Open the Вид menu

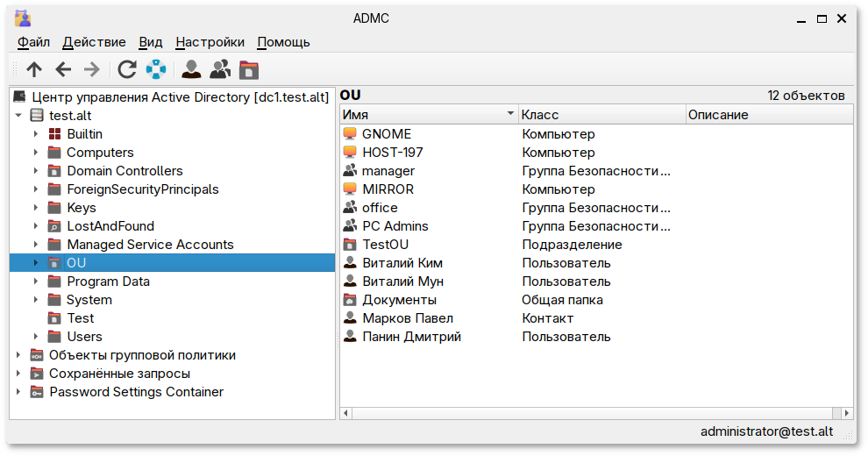pyautogui.click(x=151, y=42)
